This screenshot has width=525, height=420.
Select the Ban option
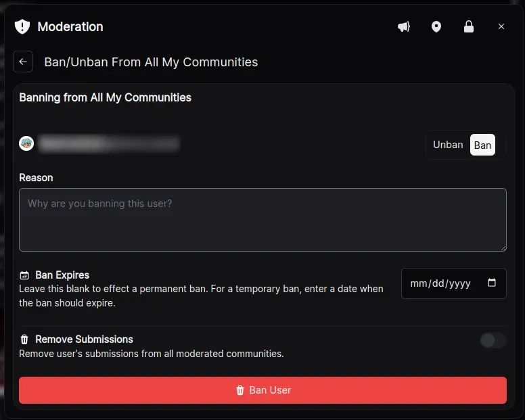(x=482, y=145)
